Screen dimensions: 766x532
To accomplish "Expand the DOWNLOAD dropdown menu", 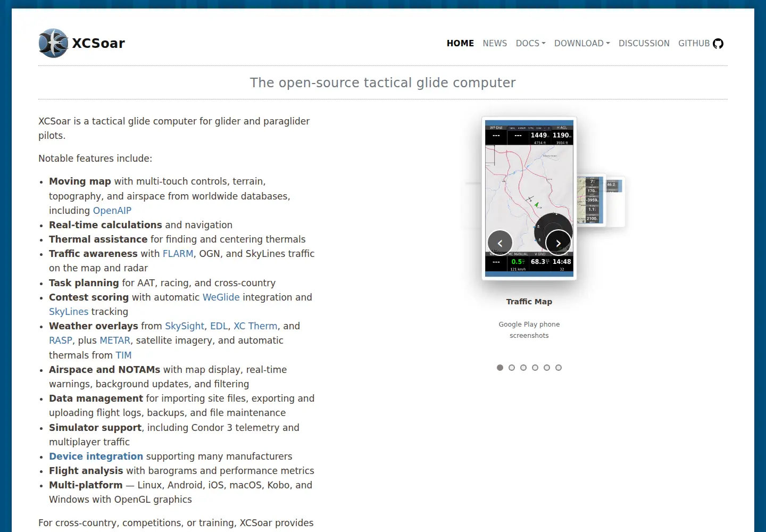I will [x=582, y=43].
